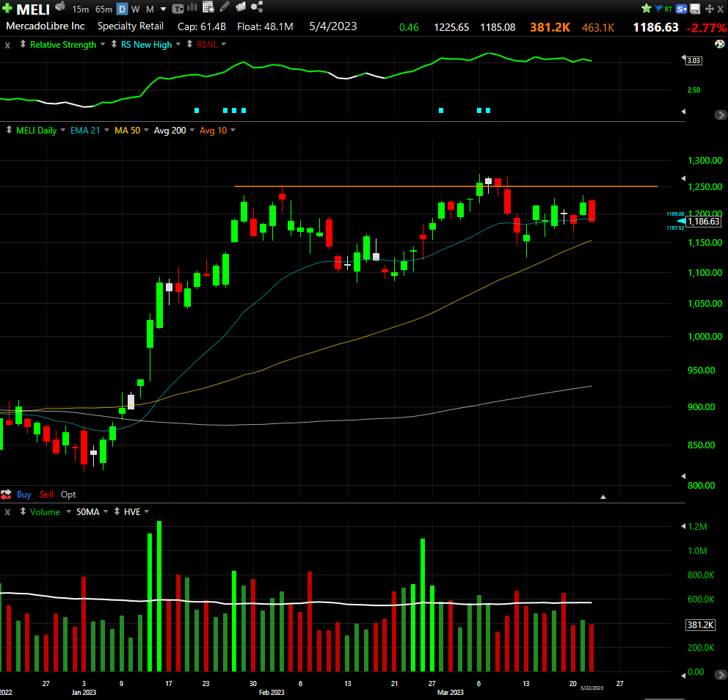
Task: Close the Relative Strength pane with x
Action: coord(7,45)
